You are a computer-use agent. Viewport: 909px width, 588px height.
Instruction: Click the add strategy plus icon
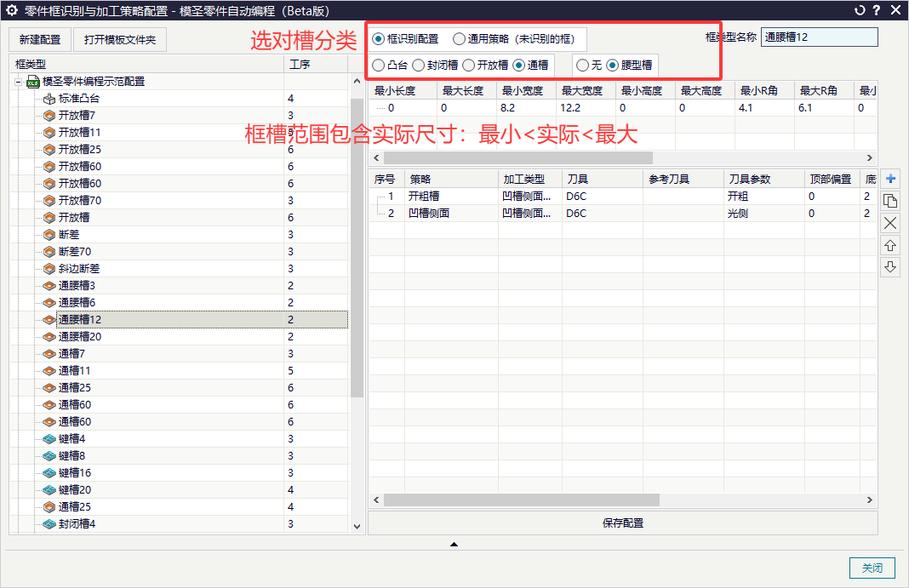890,179
